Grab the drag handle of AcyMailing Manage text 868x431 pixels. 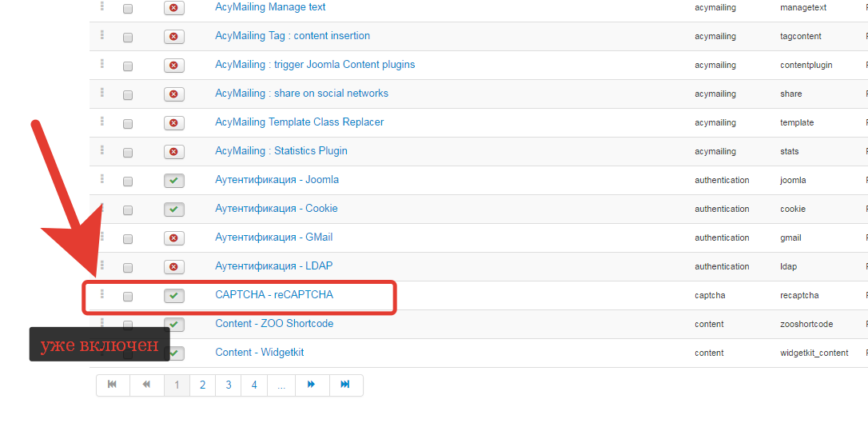(102, 6)
